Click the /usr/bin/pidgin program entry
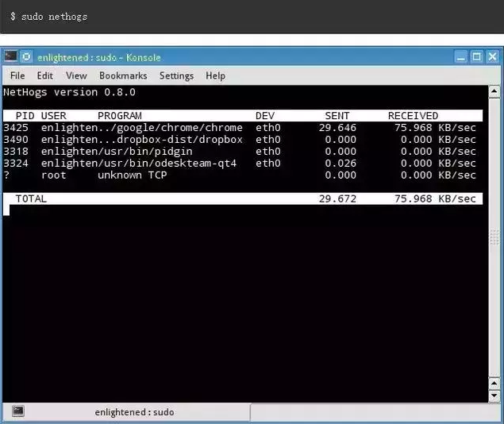 pyautogui.click(x=145, y=152)
